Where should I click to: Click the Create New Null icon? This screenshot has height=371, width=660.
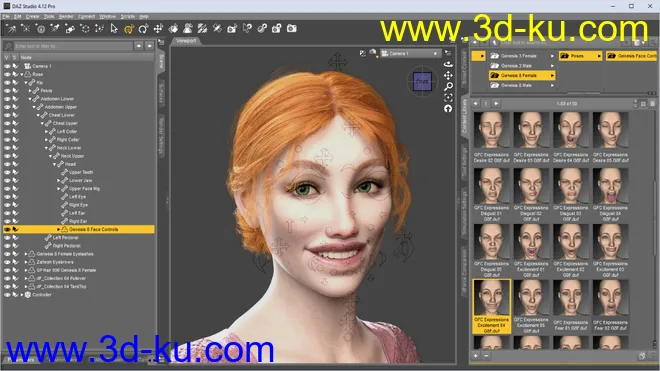tap(85, 29)
